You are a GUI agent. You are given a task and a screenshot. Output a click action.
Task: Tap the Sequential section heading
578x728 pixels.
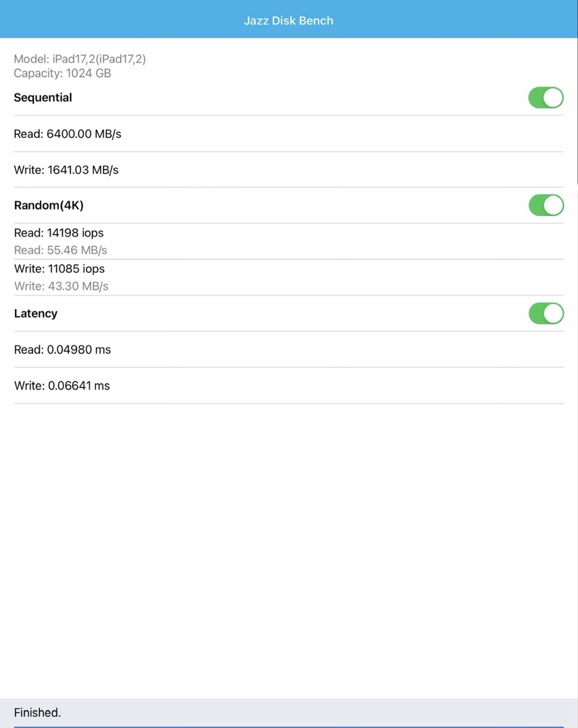43,98
